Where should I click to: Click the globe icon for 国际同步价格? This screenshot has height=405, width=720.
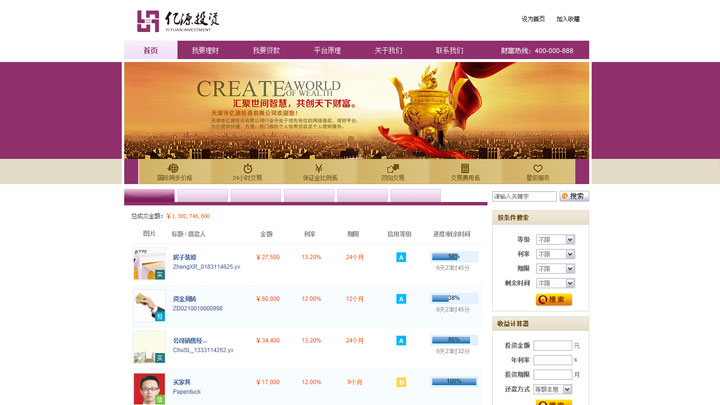click(173, 169)
